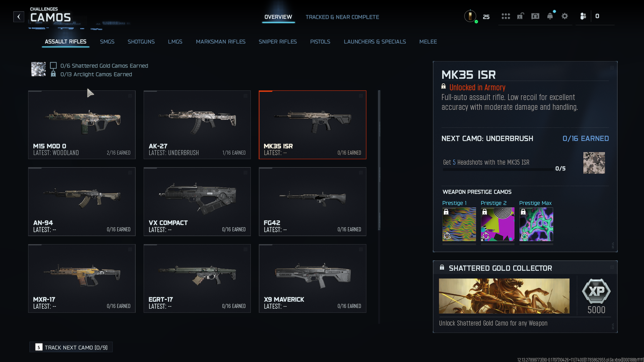Select the Sniper Rifles category
The width and height of the screenshot is (644, 362).
click(x=278, y=42)
